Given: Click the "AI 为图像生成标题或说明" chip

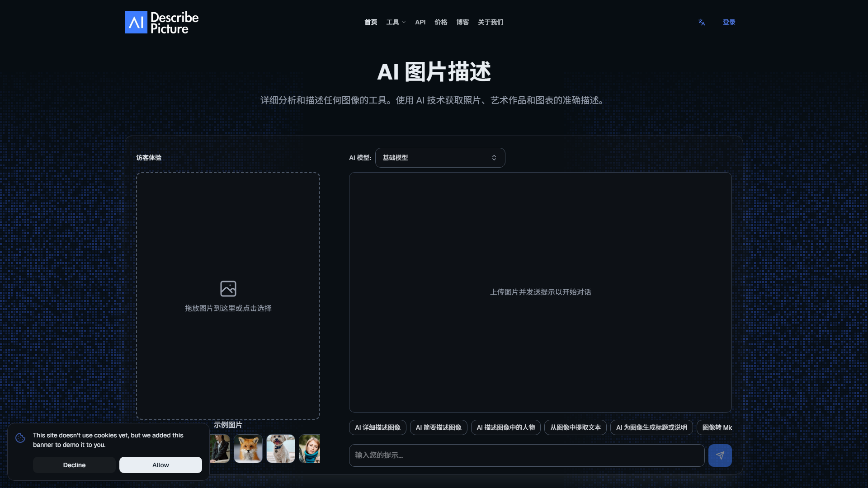Looking at the screenshot, I should tap(651, 427).
